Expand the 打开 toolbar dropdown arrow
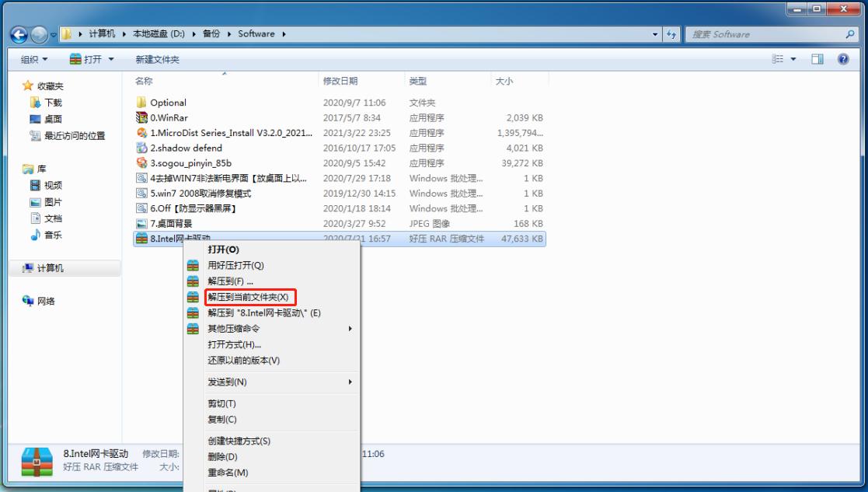 coord(111,60)
